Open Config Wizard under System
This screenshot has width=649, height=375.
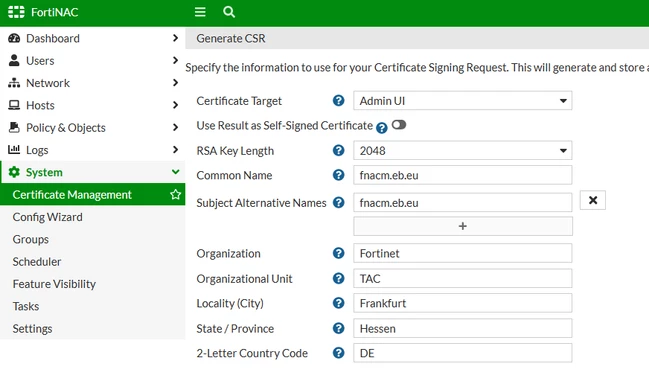(48, 217)
